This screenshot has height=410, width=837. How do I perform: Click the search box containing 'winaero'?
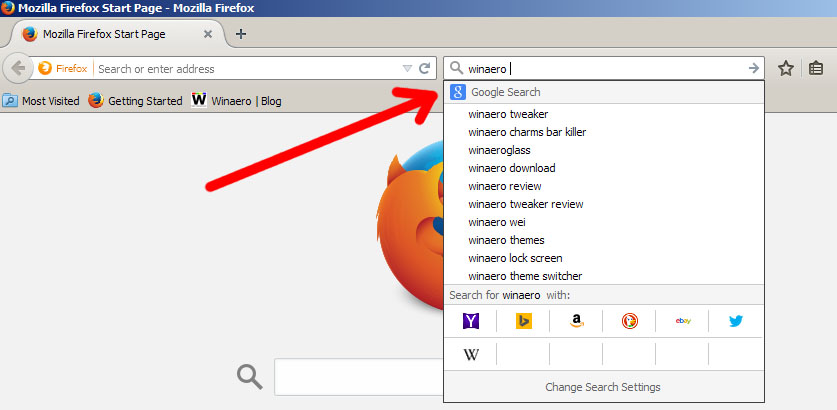[604, 68]
